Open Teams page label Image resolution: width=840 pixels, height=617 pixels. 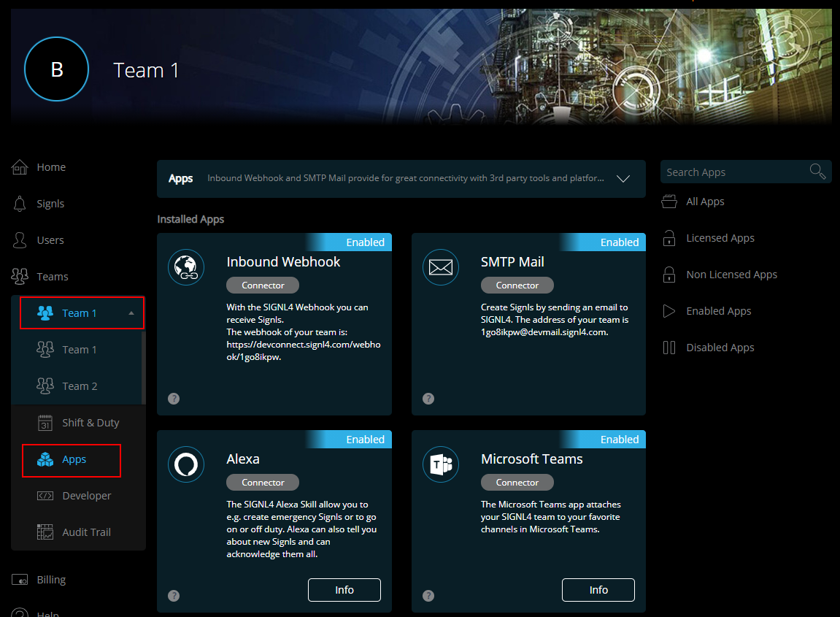coord(53,277)
